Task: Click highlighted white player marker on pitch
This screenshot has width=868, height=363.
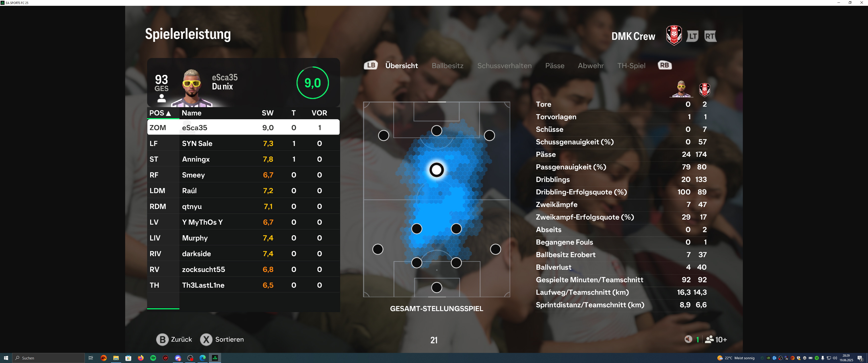Action: coord(436,170)
